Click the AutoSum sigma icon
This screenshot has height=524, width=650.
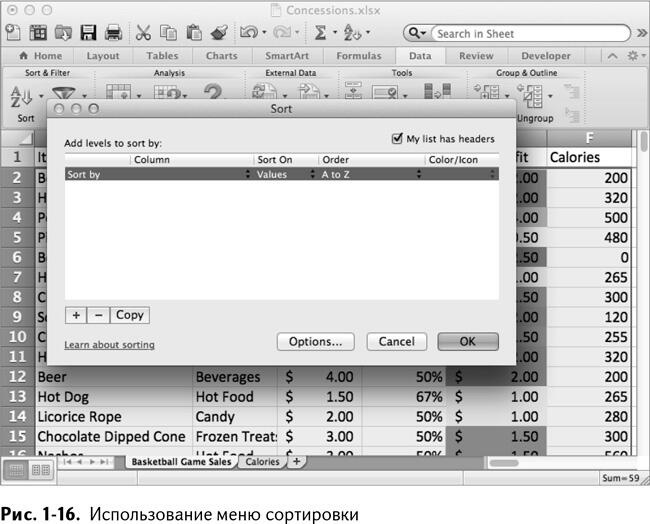pyautogui.click(x=321, y=33)
